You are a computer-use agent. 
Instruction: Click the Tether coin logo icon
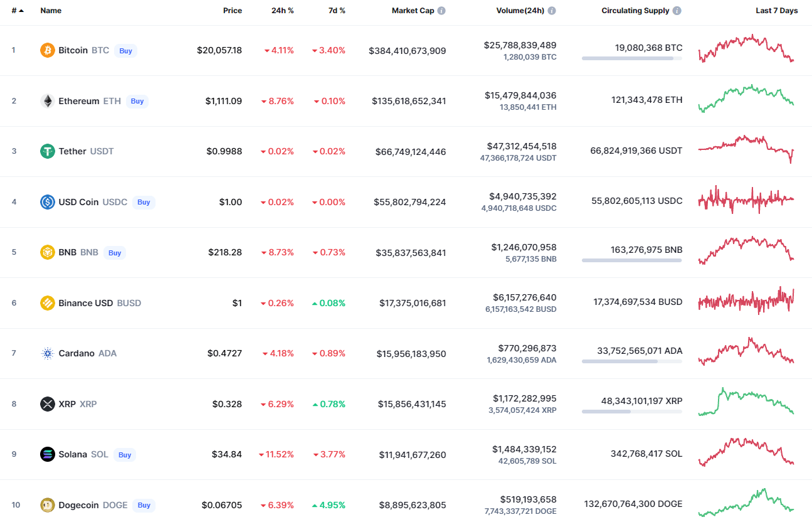(48, 151)
